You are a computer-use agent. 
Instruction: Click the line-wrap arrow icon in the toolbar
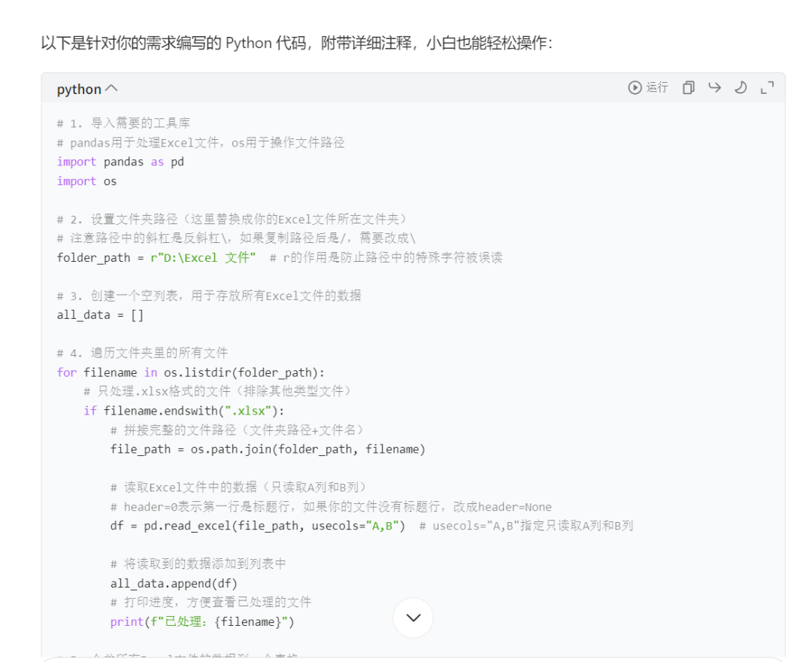tap(714, 87)
